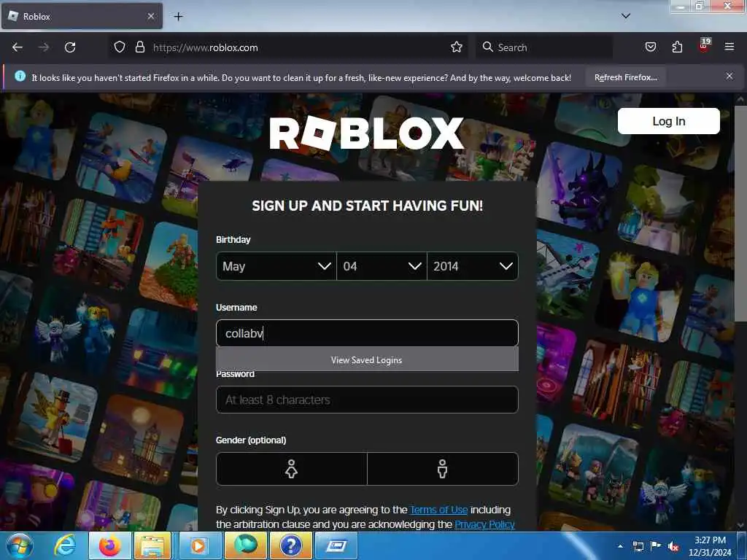The height and width of the screenshot is (560, 747).
Task: Show hidden system tray icons
Action: (620, 546)
